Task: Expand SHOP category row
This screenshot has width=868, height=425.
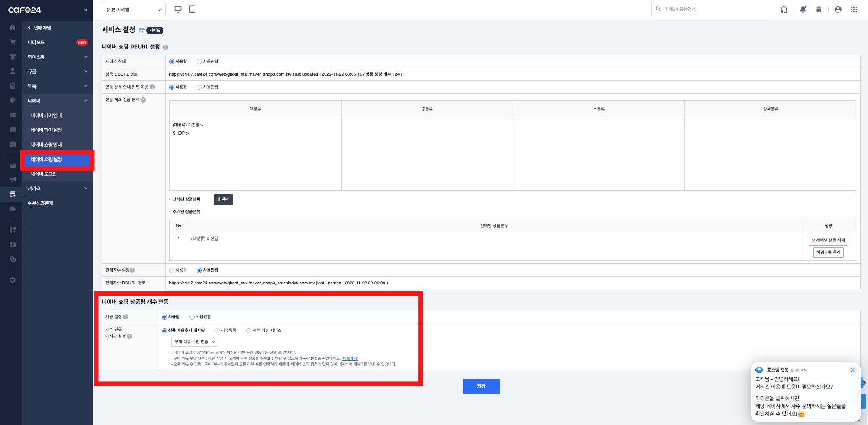Action: click(x=180, y=133)
